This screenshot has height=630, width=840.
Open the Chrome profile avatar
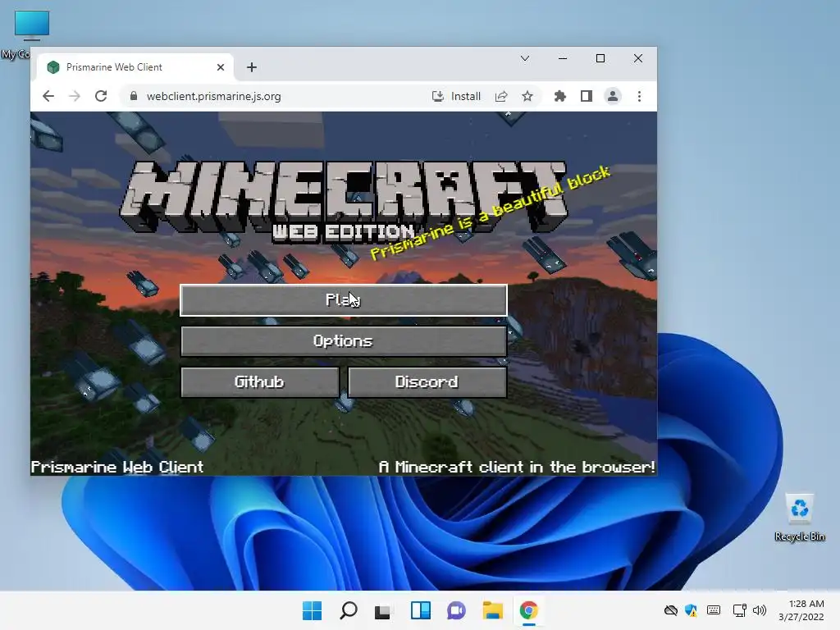click(612, 97)
